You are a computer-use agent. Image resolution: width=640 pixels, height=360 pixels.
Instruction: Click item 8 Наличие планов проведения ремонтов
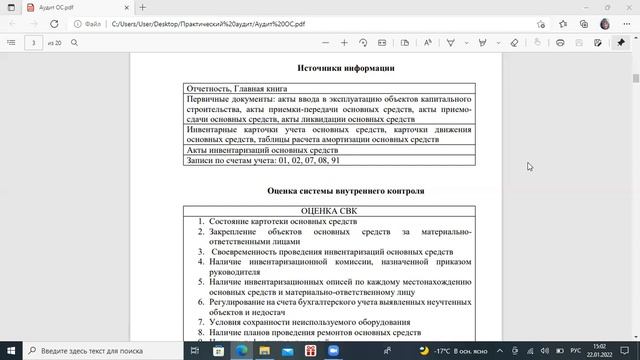315,333
